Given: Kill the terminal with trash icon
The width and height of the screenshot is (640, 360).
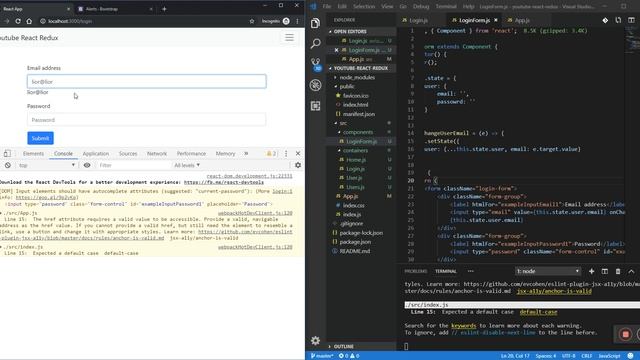Looking at the screenshot, I should (618, 271).
